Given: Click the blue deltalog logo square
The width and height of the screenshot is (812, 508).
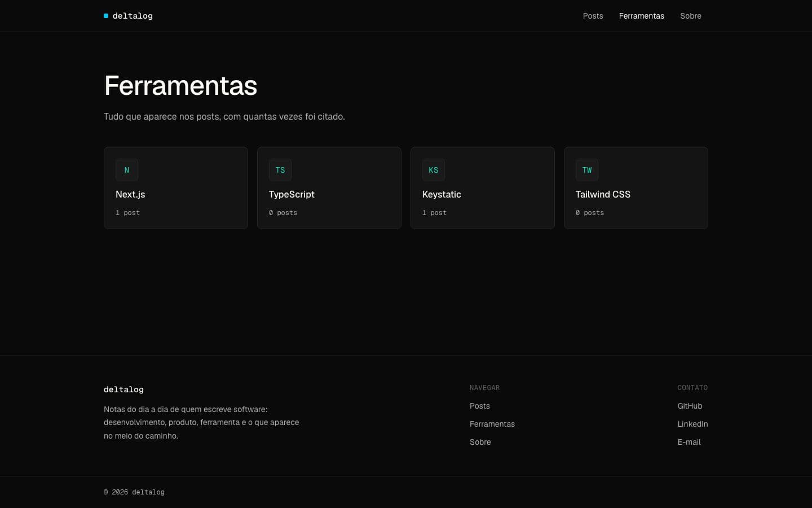Looking at the screenshot, I should pos(106,16).
